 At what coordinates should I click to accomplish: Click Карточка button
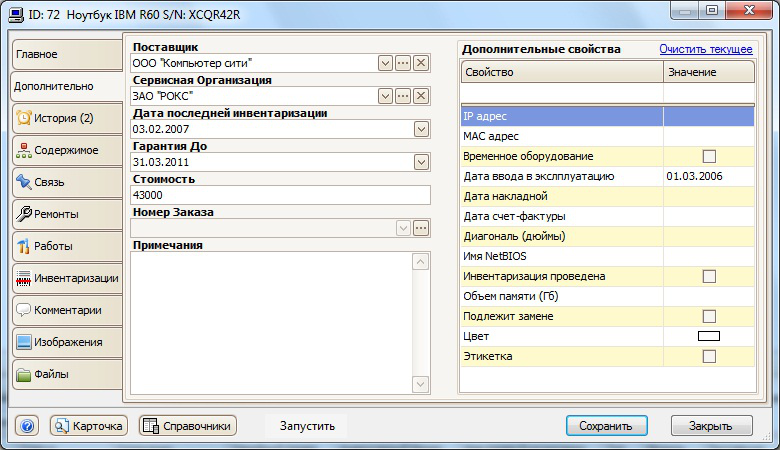(x=89, y=426)
